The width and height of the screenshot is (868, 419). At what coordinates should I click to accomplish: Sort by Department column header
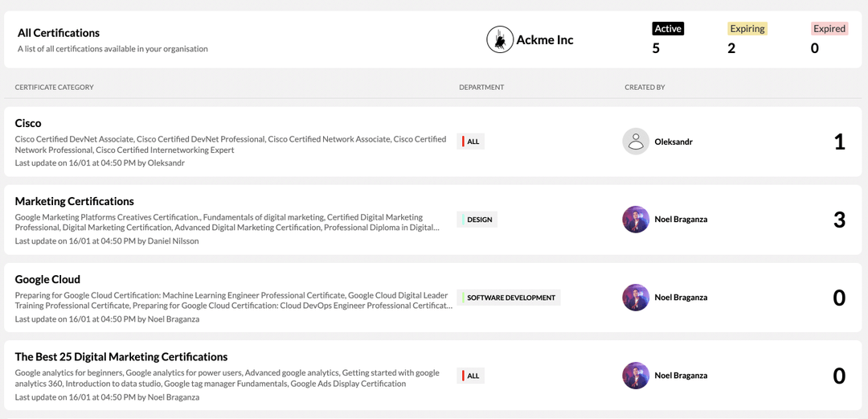pyautogui.click(x=481, y=87)
